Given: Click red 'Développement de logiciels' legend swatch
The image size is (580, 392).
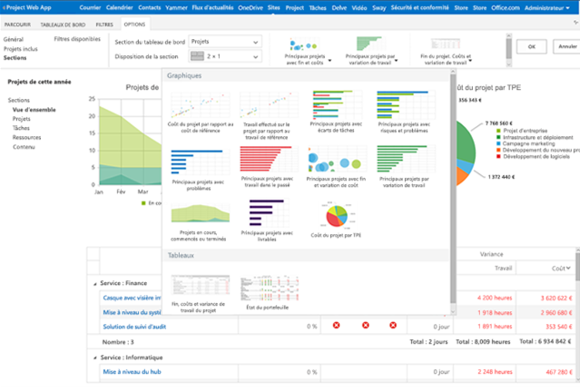Looking at the screenshot, I should [498, 156].
